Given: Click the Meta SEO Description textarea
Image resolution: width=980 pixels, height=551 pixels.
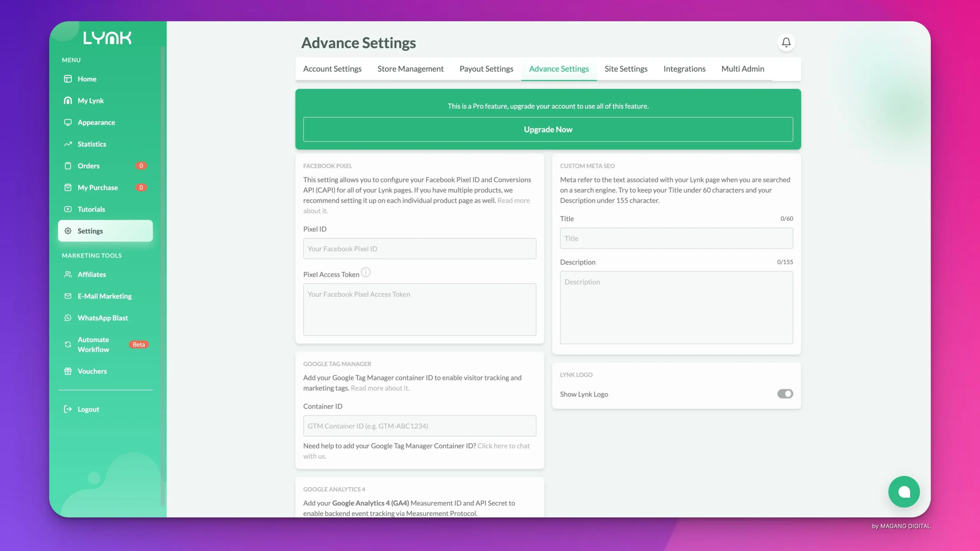Looking at the screenshot, I should [x=676, y=307].
